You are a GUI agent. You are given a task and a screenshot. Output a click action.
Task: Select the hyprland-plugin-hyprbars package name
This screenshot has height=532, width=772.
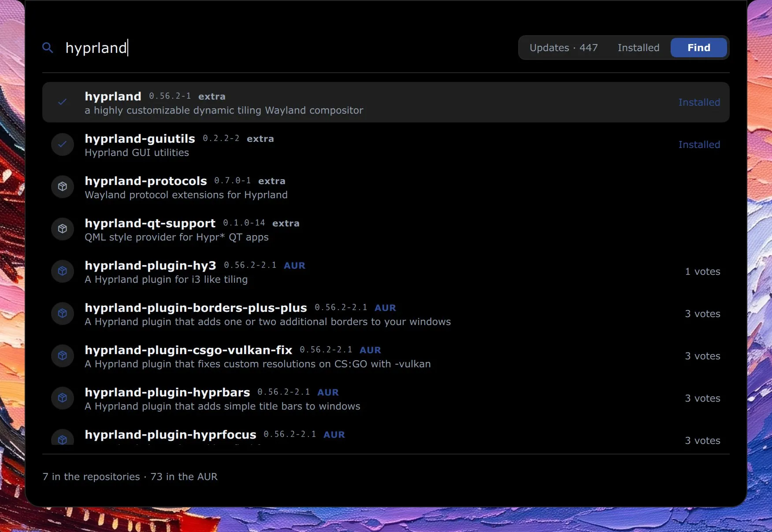[x=167, y=392]
